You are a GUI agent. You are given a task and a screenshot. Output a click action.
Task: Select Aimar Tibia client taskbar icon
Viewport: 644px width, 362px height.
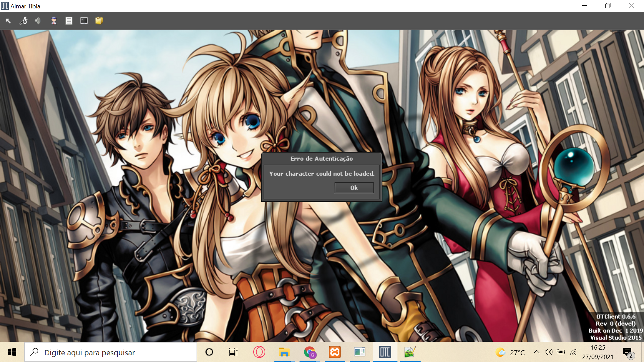point(385,352)
